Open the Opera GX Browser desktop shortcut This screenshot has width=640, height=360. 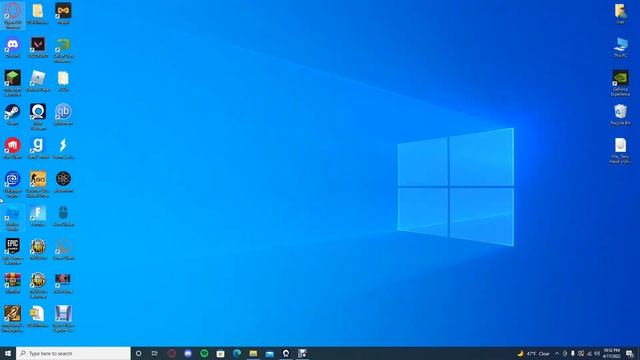(13, 15)
